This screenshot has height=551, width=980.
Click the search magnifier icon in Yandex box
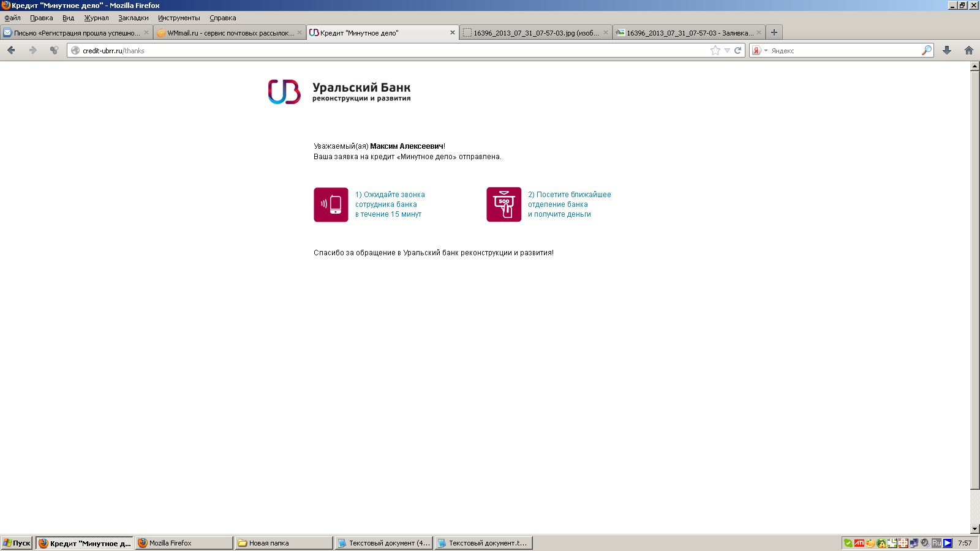coord(926,50)
